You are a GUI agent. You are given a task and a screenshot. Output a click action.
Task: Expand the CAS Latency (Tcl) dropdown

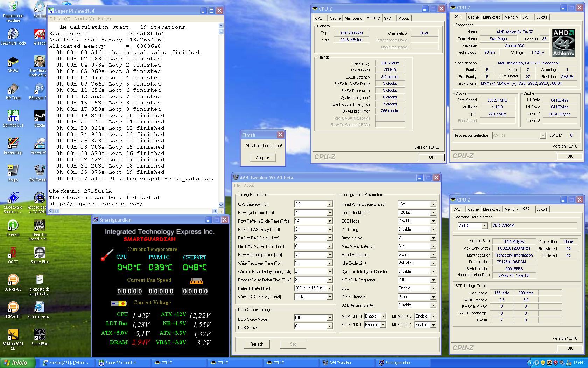click(329, 204)
